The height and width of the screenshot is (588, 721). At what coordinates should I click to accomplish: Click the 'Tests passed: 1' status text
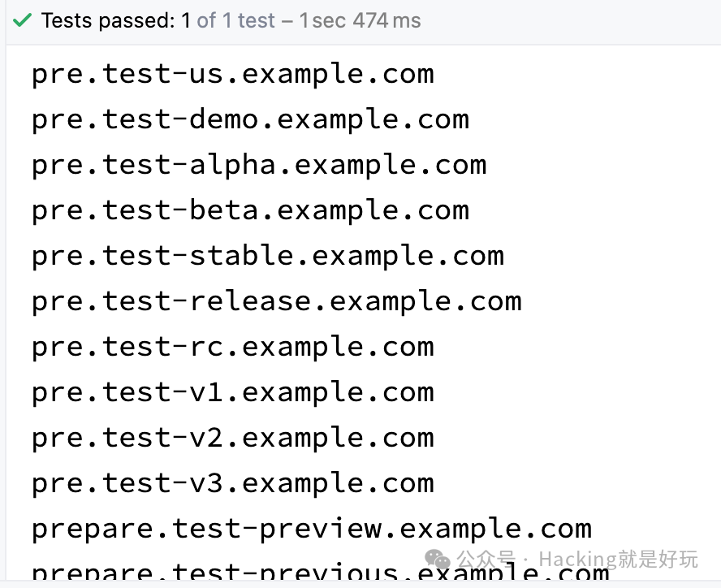116,20
